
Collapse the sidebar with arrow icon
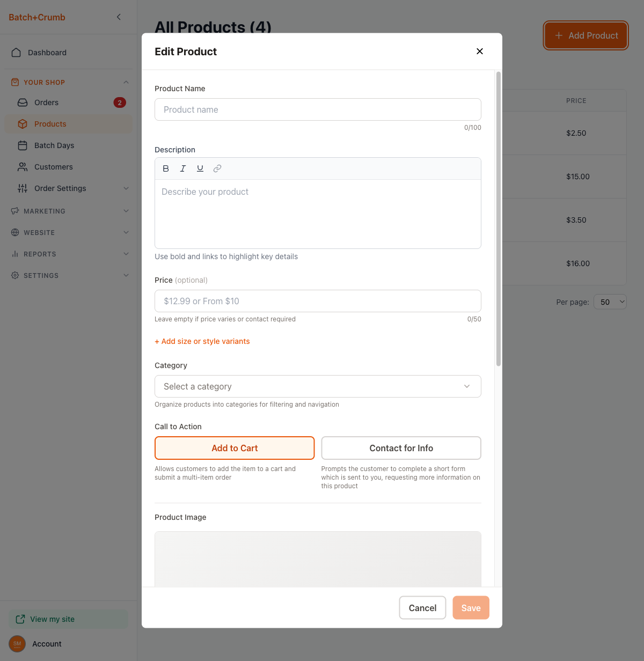coord(119,17)
